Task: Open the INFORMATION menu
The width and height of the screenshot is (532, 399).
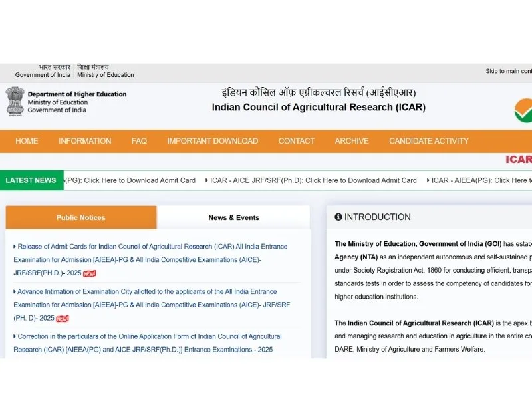Action: 85,141
